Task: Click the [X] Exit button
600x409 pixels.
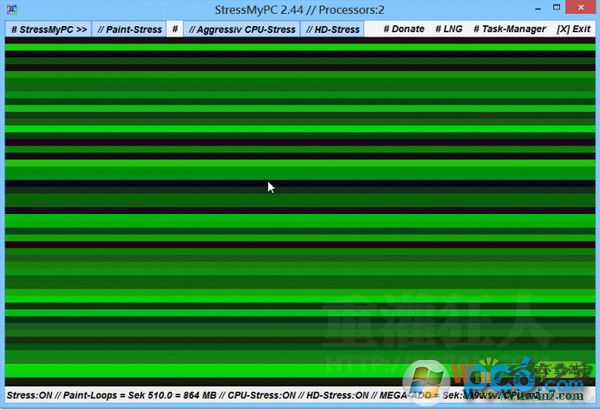Action: [x=574, y=29]
